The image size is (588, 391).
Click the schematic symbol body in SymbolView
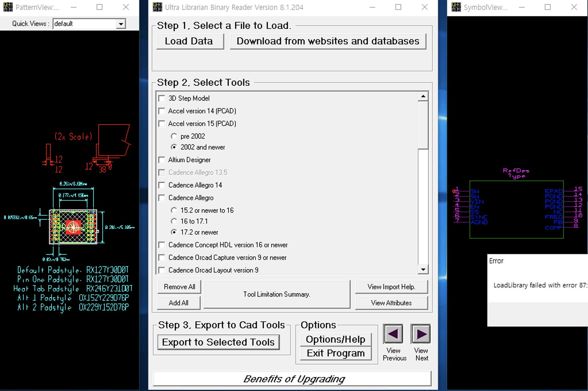(516, 209)
